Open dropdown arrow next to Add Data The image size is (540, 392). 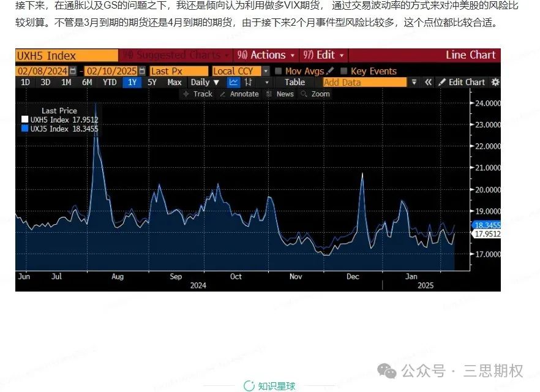(x=414, y=82)
